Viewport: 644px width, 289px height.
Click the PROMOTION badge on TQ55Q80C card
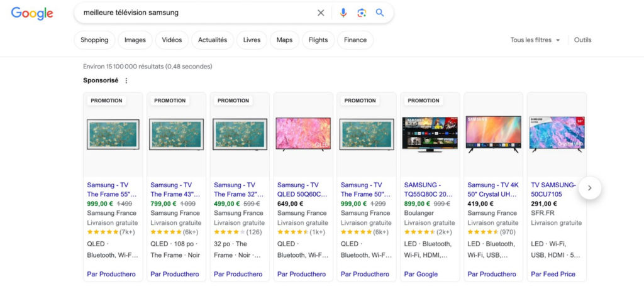[423, 101]
